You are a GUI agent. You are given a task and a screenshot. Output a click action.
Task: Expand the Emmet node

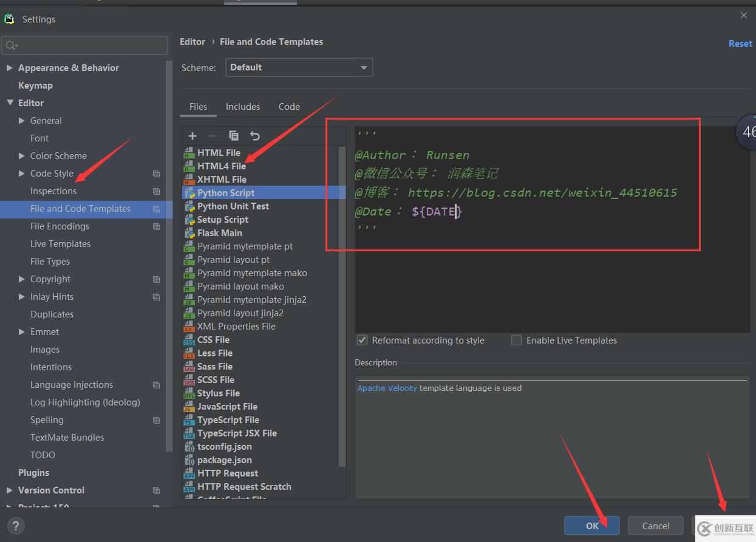point(22,332)
